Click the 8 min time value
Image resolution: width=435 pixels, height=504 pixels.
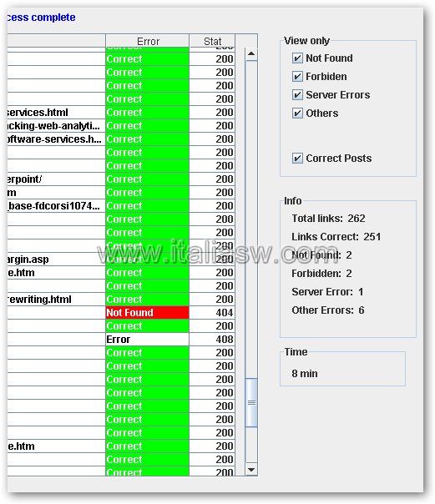(305, 374)
